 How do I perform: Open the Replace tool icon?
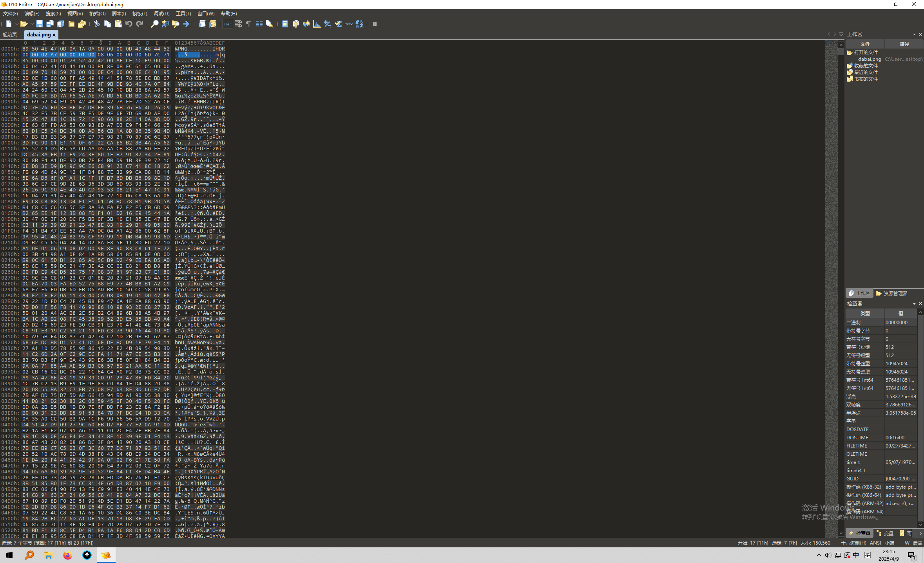(165, 24)
